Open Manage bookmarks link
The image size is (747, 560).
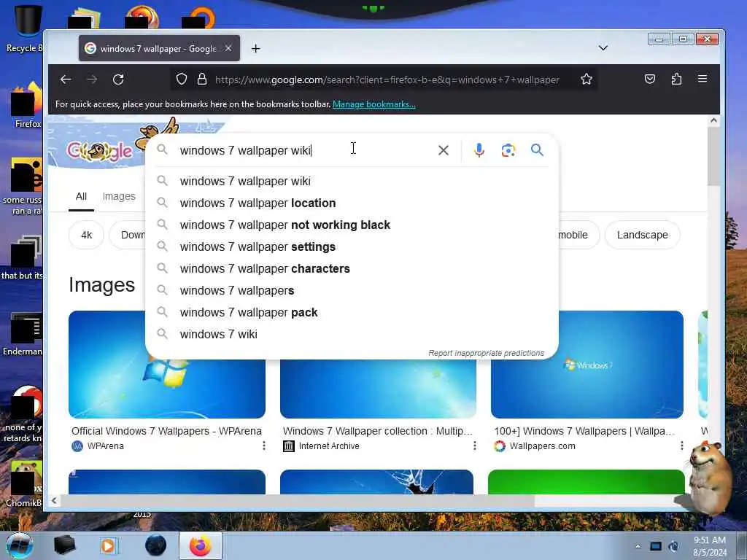tap(374, 104)
